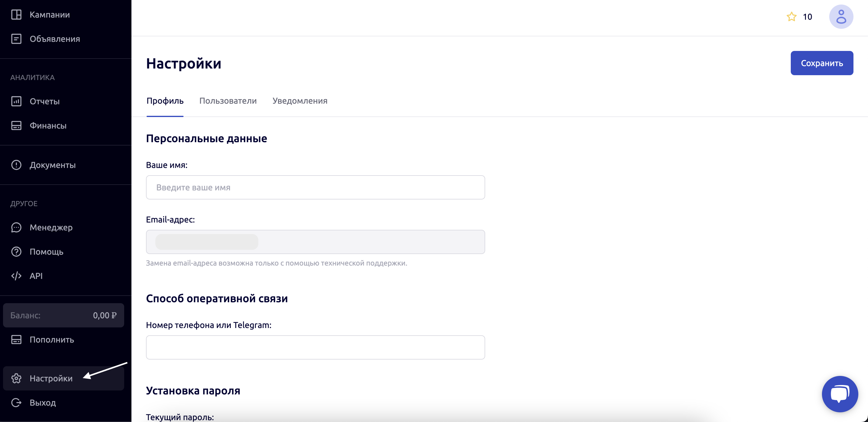Click the Объявления ads icon
Image resolution: width=868 pixels, height=422 pixels.
tap(16, 39)
